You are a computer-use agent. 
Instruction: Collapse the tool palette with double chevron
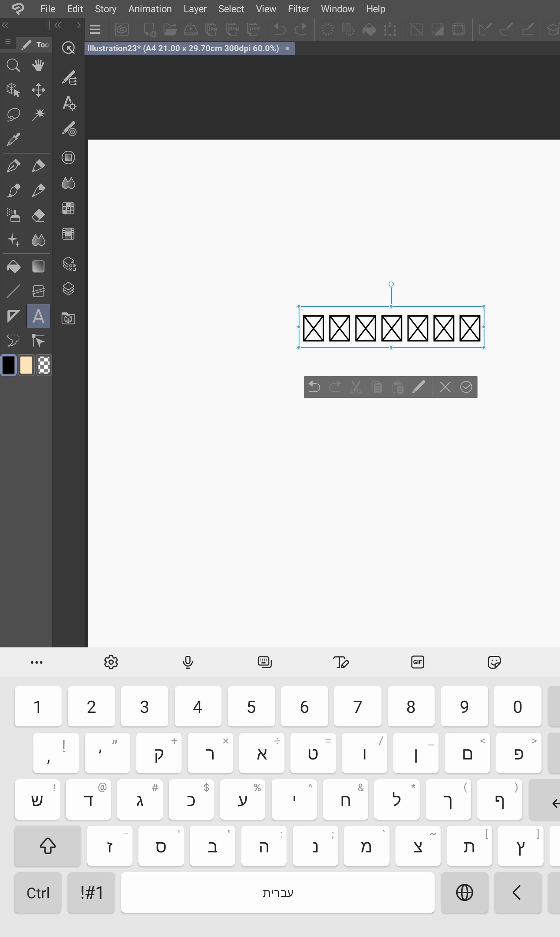[x=5, y=25]
